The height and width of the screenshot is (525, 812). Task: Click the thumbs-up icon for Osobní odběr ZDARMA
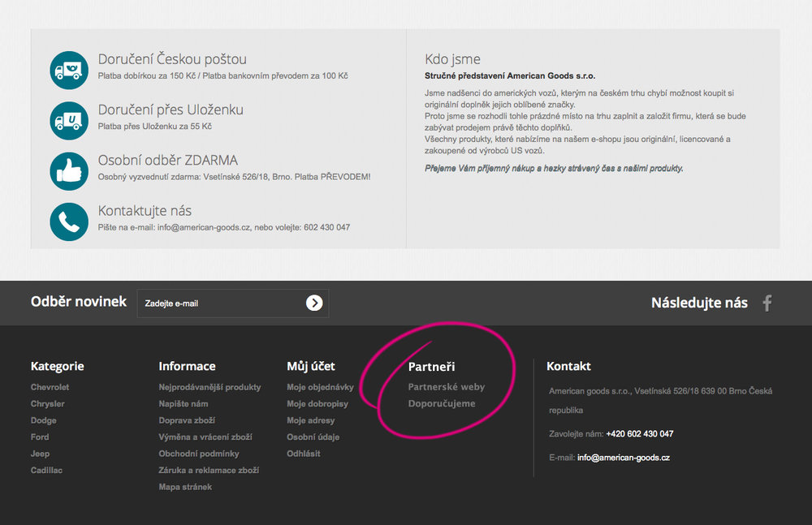coord(68,171)
